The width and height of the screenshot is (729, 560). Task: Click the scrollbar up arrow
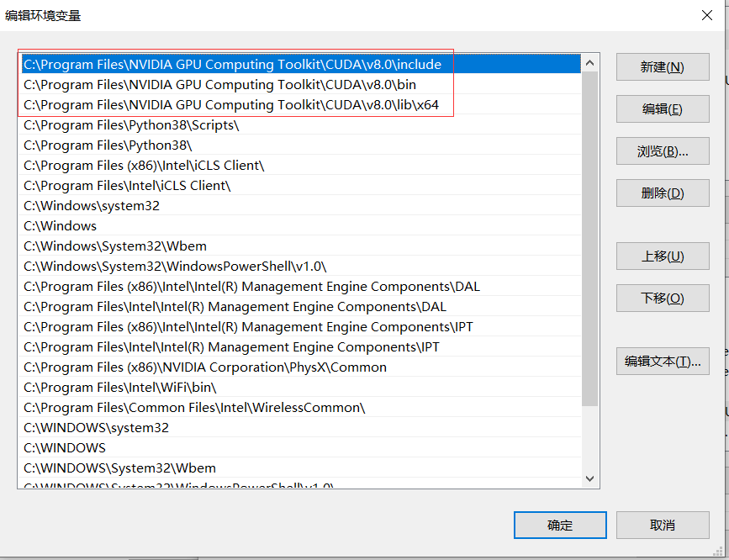(x=589, y=61)
